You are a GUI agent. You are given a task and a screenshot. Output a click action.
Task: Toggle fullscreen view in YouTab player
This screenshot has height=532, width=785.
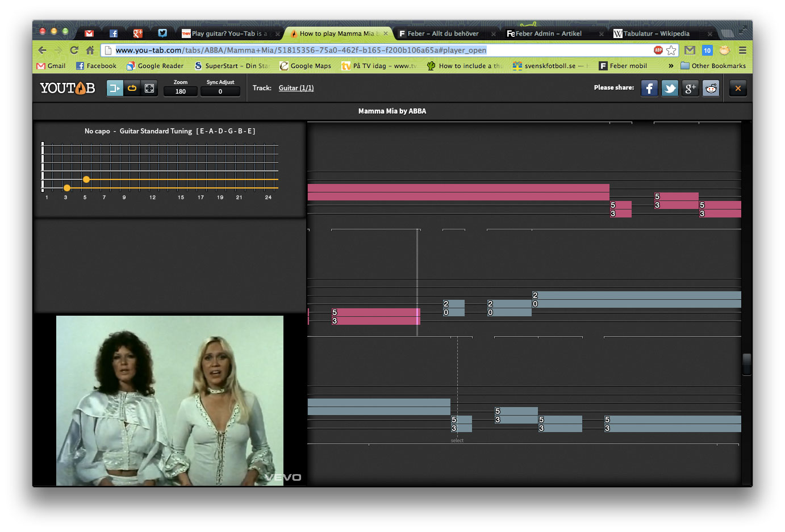(x=149, y=88)
